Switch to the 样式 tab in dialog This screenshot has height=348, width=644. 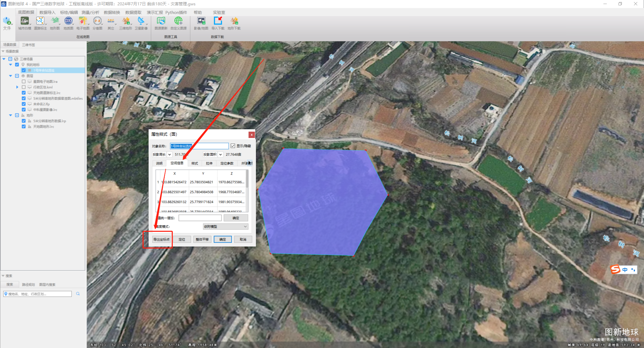[x=195, y=163]
